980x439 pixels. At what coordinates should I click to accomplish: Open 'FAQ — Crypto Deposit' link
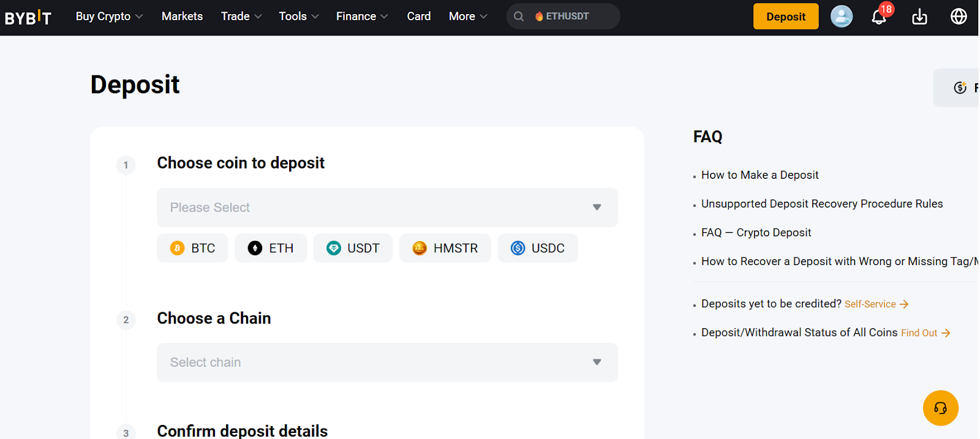[x=756, y=233]
